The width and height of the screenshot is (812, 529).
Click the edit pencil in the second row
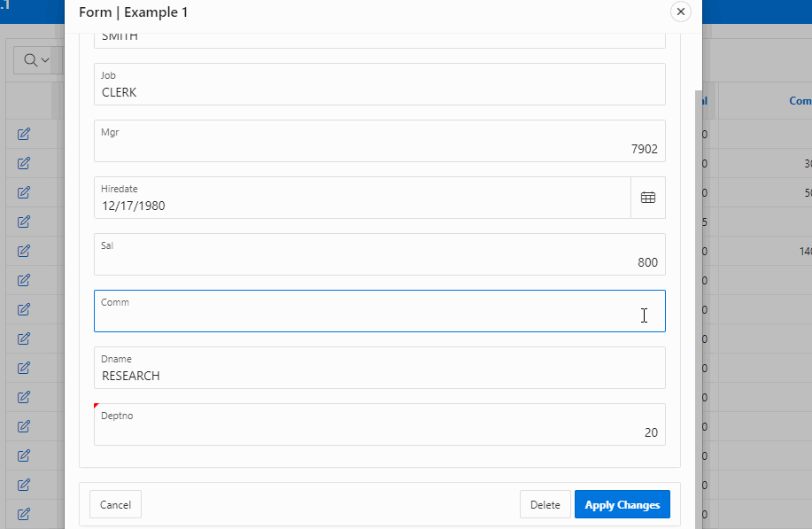(x=24, y=163)
